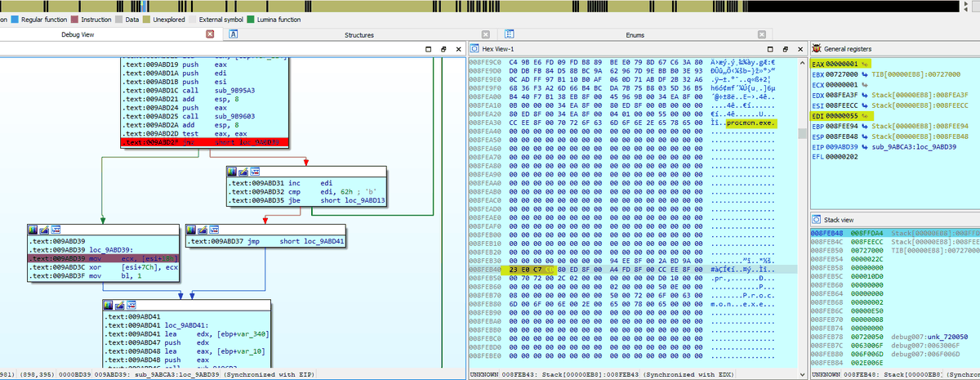The height and width of the screenshot is (380, 980).
Task: Click the Regular function legend color swatch
Action: [16, 18]
